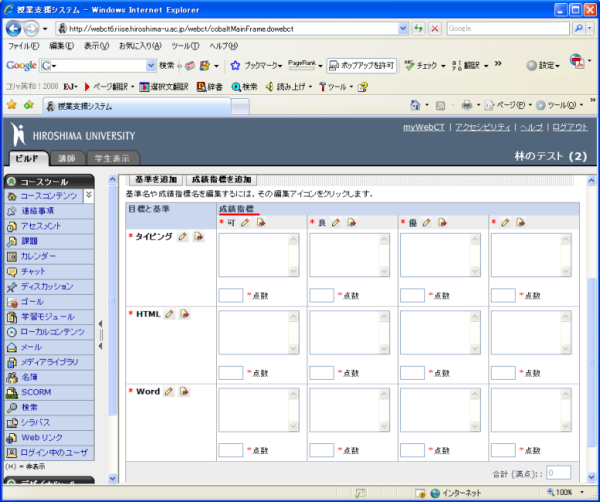Edit the 優 indicator name with pencil icon
Viewport: 600px width, 502px height.
click(x=427, y=222)
